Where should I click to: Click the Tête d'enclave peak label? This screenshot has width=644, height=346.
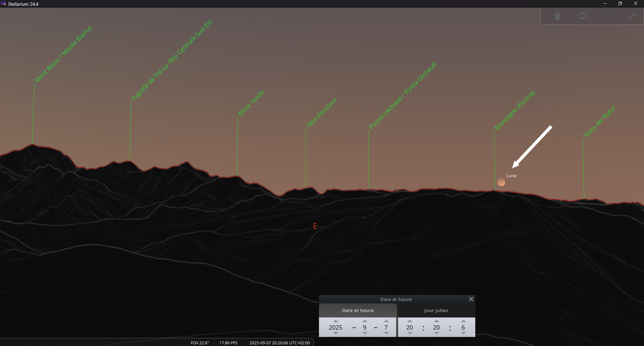click(321, 113)
